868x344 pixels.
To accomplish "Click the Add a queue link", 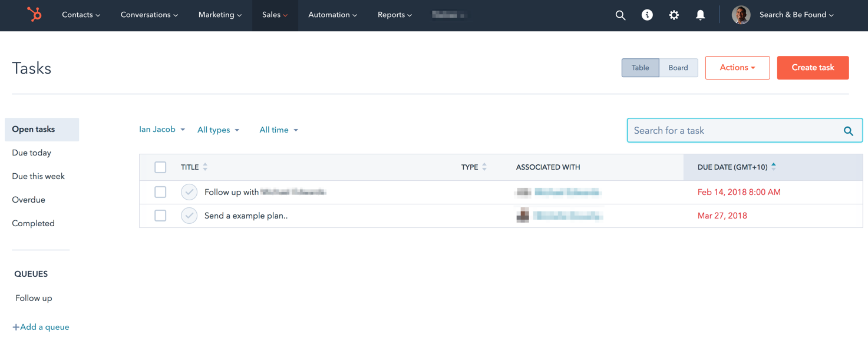I will (x=41, y=327).
